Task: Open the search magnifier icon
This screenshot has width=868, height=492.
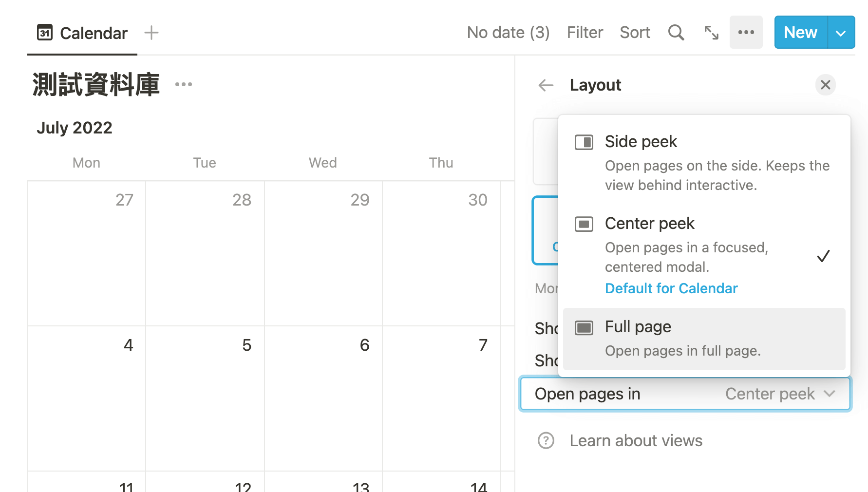Action: 676,33
